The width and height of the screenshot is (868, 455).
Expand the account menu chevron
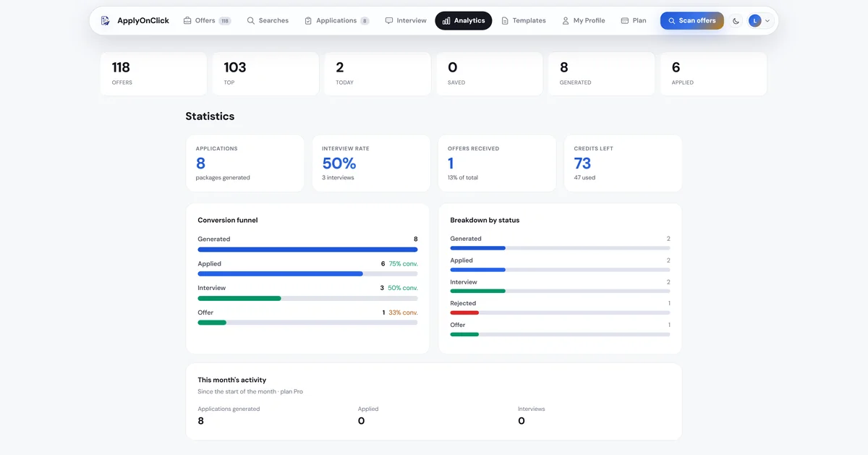tap(767, 21)
